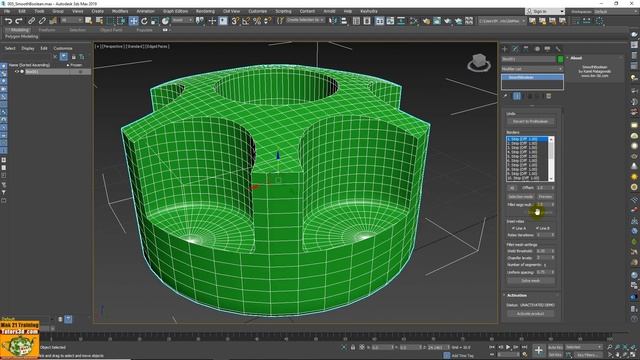The width and height of the screenshot is (640, 360).
Task: Click the Activate product button
Action: click(x=531, y=314)
